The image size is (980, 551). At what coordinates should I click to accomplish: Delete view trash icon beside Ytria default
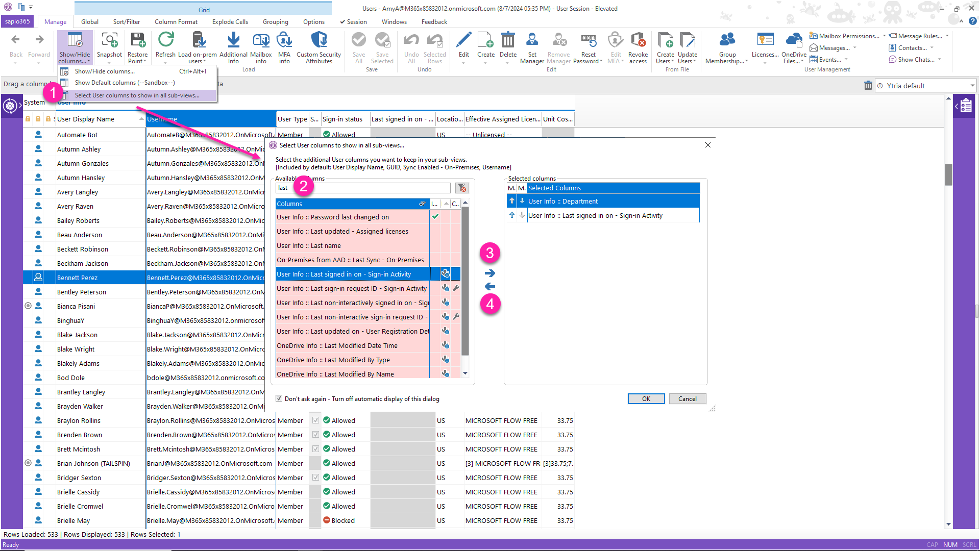(868, 86)
